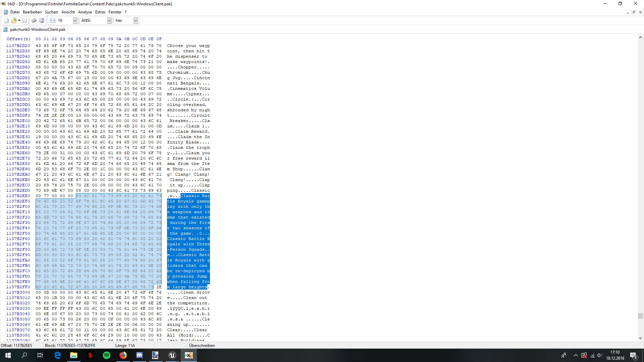Click the vertical scrollbar down arrow

coord(640,338)
